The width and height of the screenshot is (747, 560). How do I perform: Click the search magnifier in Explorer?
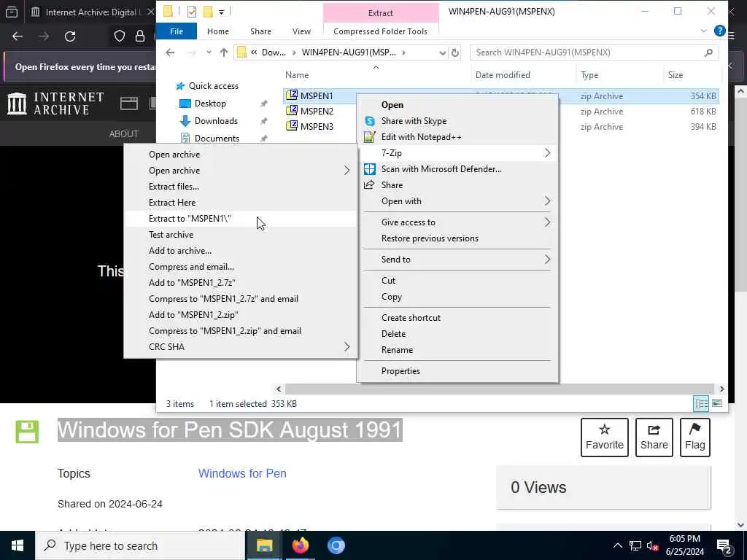tap(708, 52)
